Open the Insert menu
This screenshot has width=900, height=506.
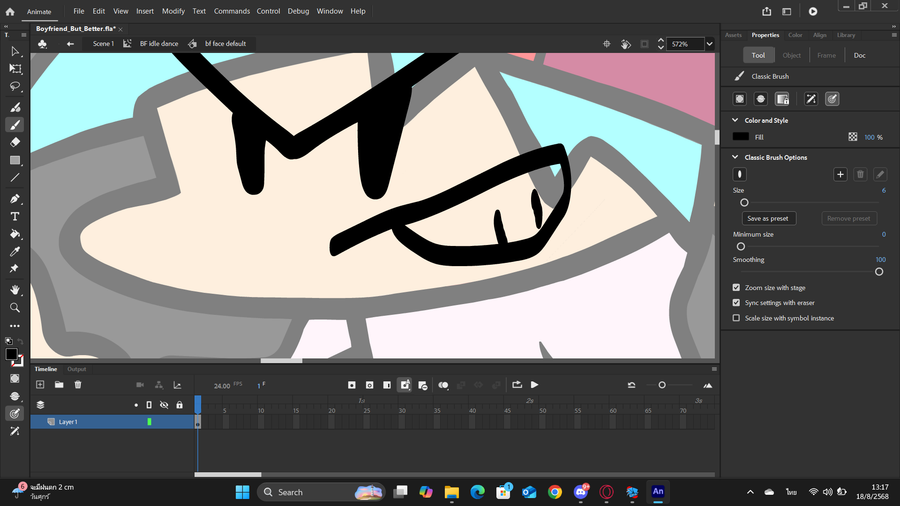(145, 11)
